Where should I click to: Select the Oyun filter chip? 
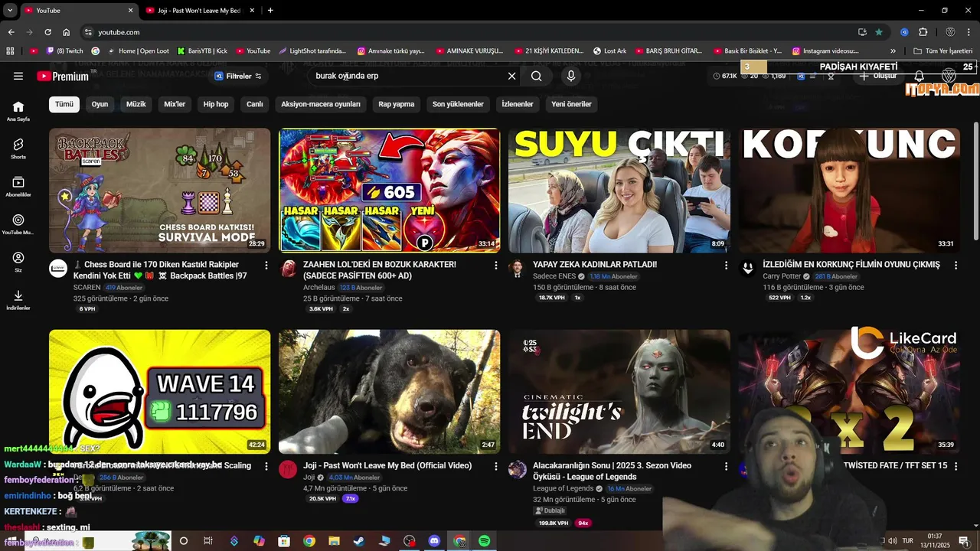[100, 104]
